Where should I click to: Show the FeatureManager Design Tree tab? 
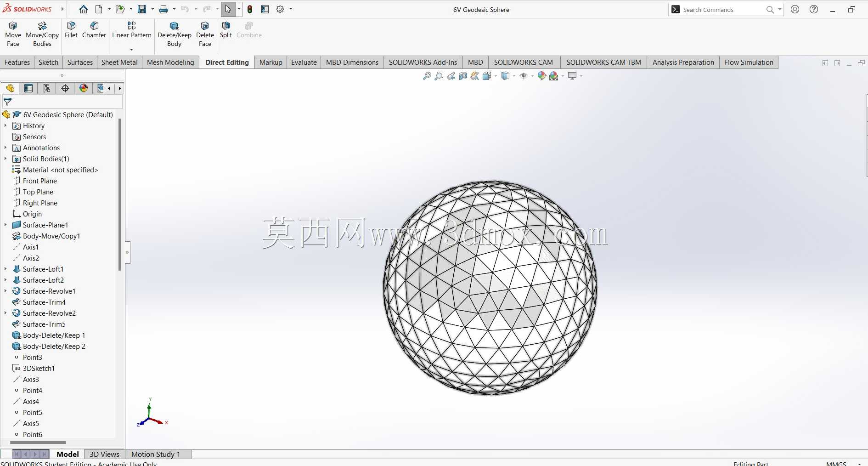(x=10, y=88)
